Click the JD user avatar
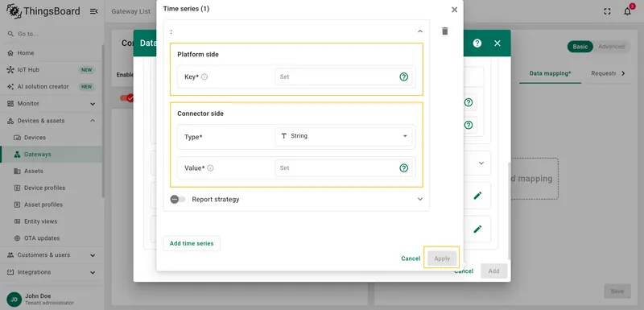 [14, 300]
